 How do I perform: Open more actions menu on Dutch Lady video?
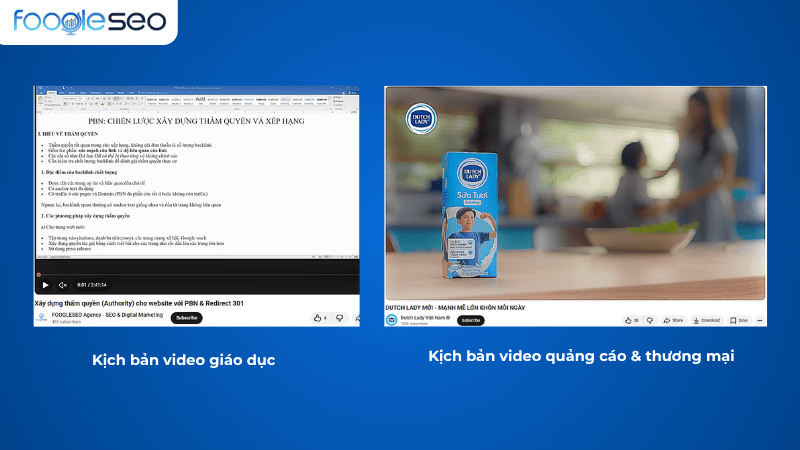760,320
